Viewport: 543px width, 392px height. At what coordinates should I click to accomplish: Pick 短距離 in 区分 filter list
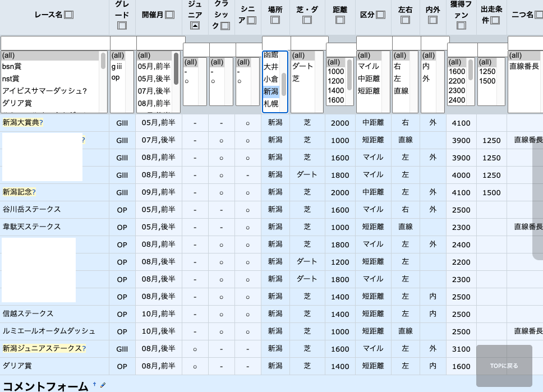(x=368, y=91)
